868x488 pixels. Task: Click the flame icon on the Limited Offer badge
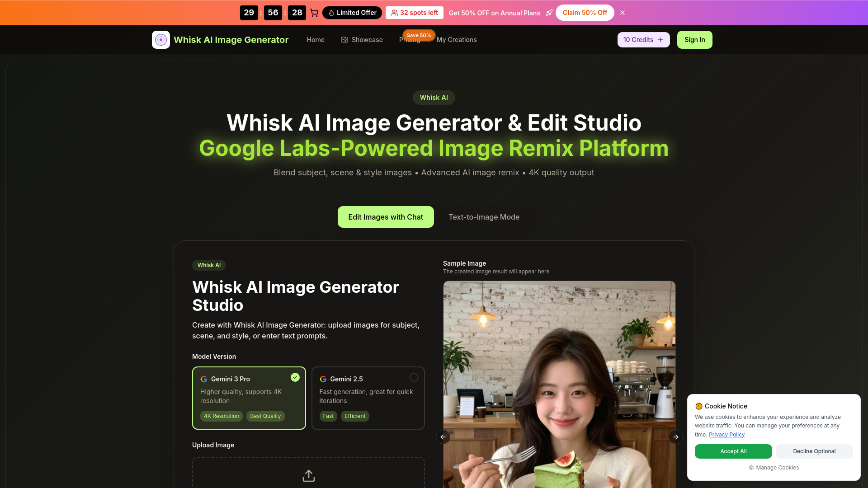(330, 13)
